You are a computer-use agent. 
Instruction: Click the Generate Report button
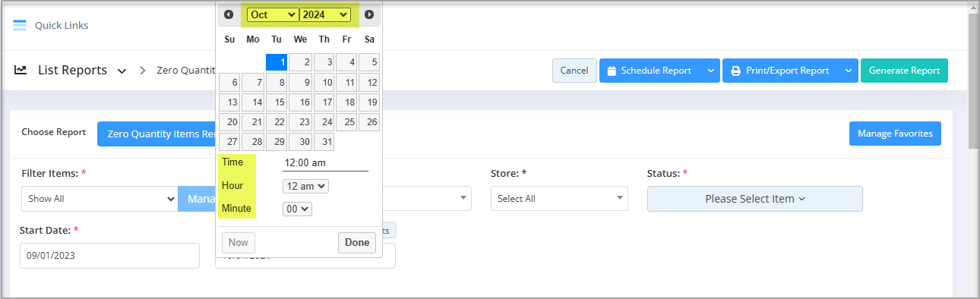click(x=904, y=71)
